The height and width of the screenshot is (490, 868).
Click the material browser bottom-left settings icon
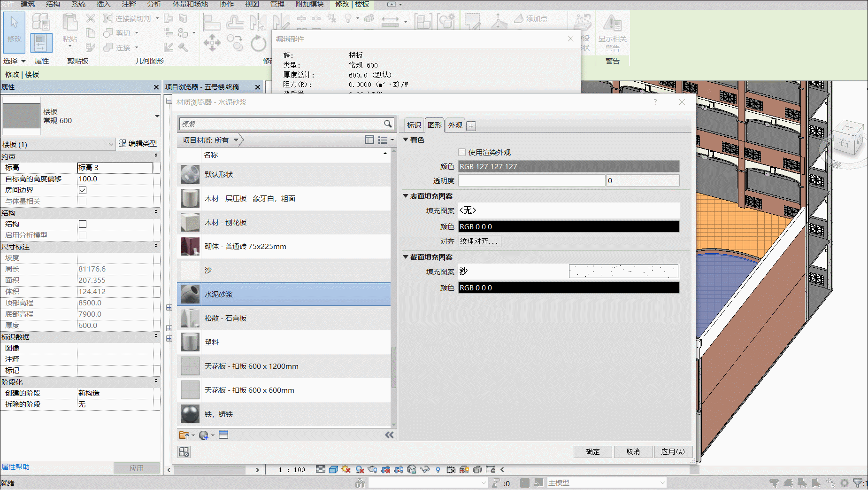tap(184, 452)
